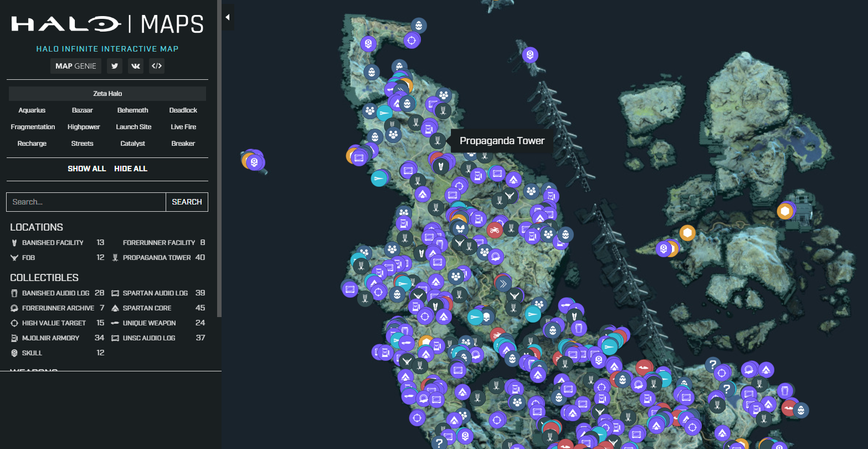Click the map marker labeled Propaganda Tower
The height and width of the screenshot is (449, 868).
pyautogui.click(x=438, y=141)
